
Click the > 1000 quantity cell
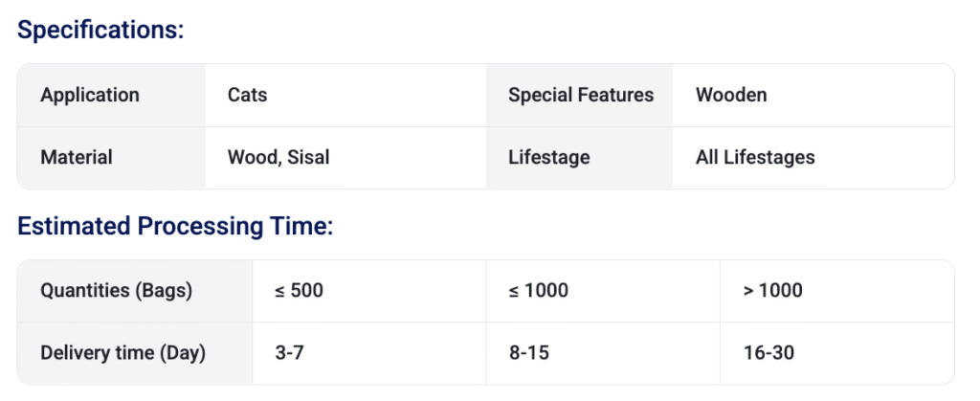[x=772, y=290]
